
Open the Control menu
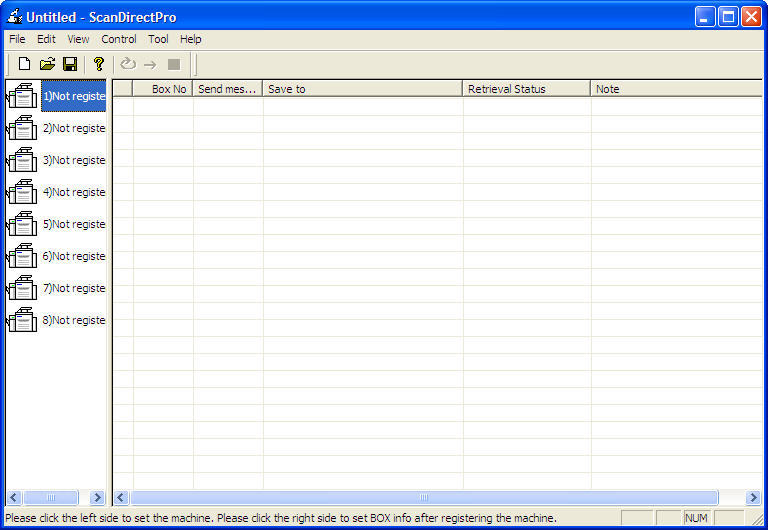[x=119, y=39]
